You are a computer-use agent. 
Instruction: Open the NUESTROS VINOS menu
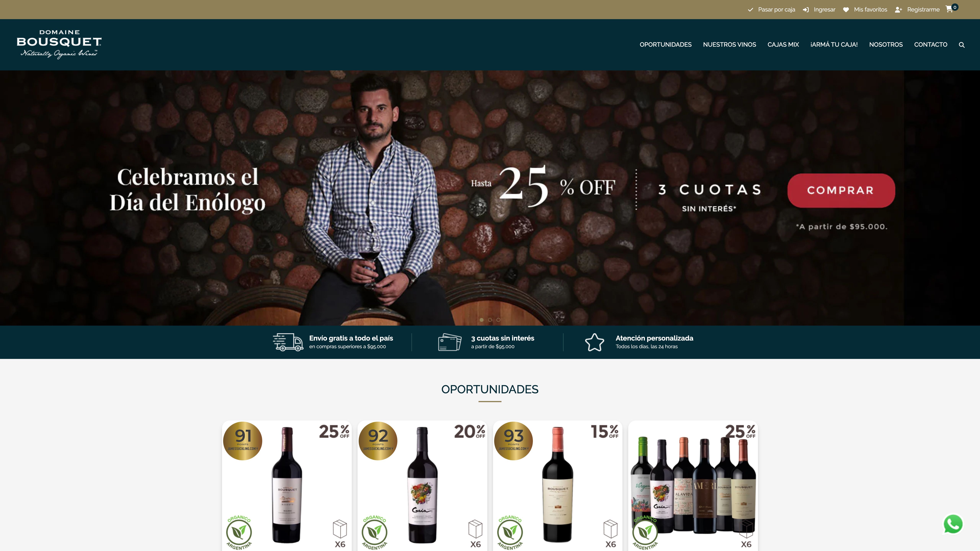click(x=729, y=45)
